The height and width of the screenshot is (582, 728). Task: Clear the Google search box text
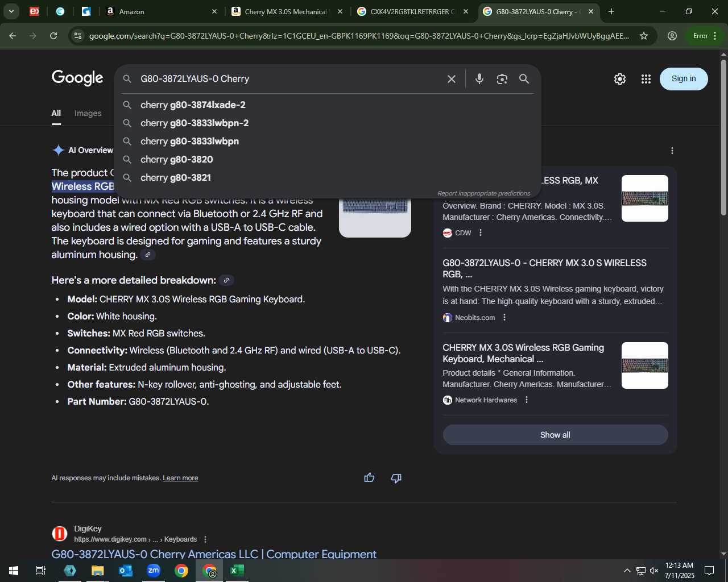click(451, 79)
